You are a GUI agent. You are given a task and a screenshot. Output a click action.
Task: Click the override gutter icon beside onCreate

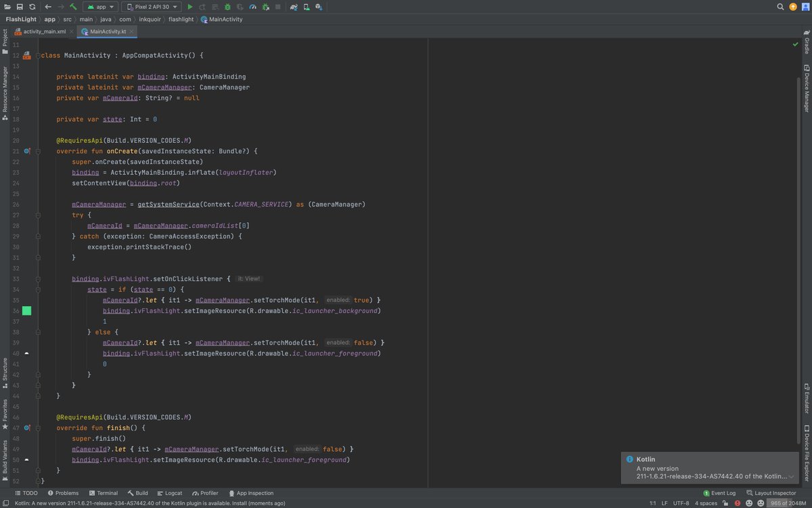click(x=26, y=151)
